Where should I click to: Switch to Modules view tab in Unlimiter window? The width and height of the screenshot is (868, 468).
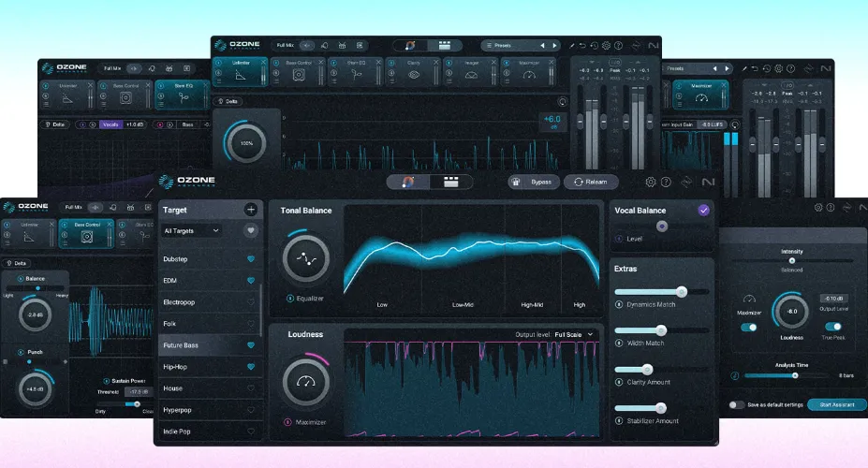tap(444, 45)
